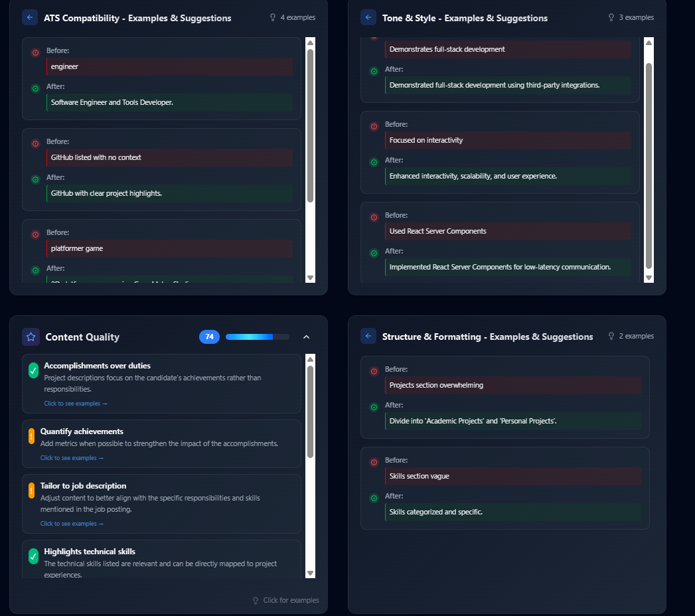Click the Content Quality progress bar
The image size is (695, 616).
pyautogui.click(x=257, y=337)
